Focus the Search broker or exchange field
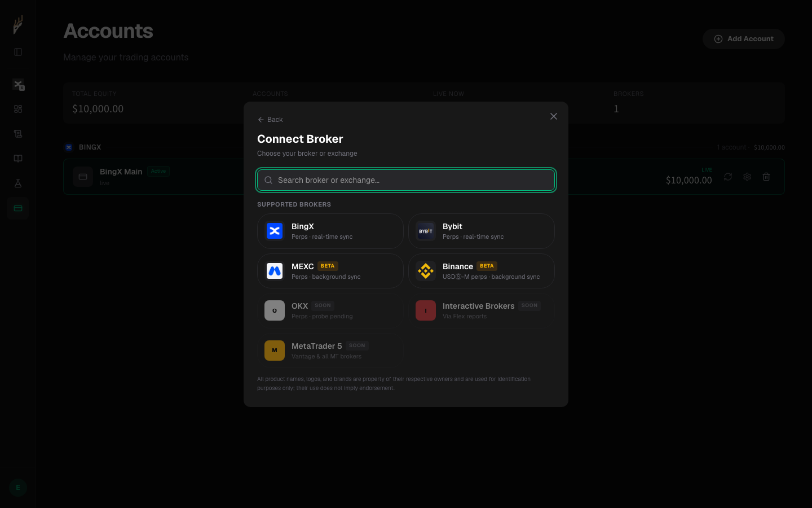This screenshot has height=508, width=812. pyautogui.click(x=406, y=180)
